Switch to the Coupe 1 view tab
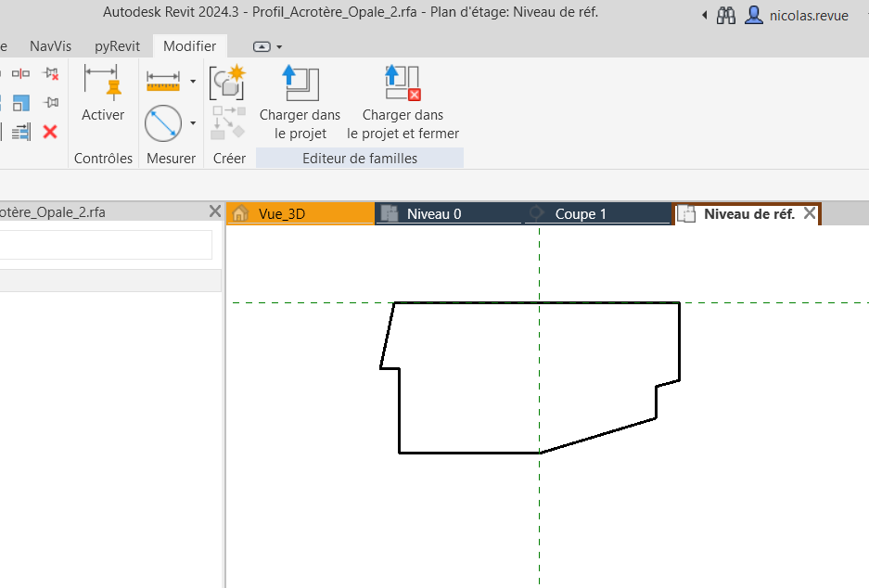Screen dimensions: 869x588 [x=597, y=214]
